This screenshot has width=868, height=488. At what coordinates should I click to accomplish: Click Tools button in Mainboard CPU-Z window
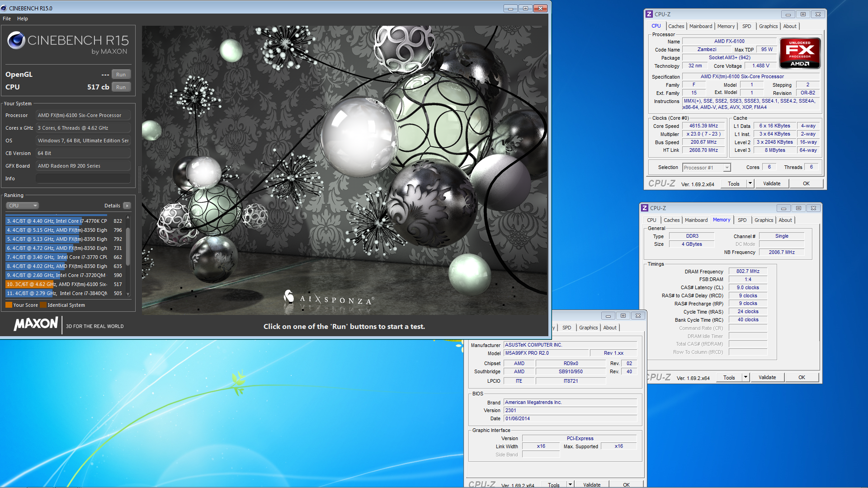coord(553,485)
